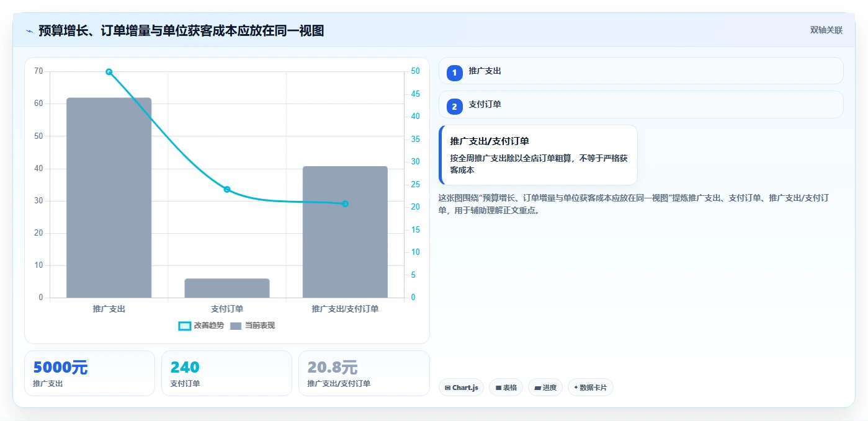Open the 20.8元 data card

(364, 373)
